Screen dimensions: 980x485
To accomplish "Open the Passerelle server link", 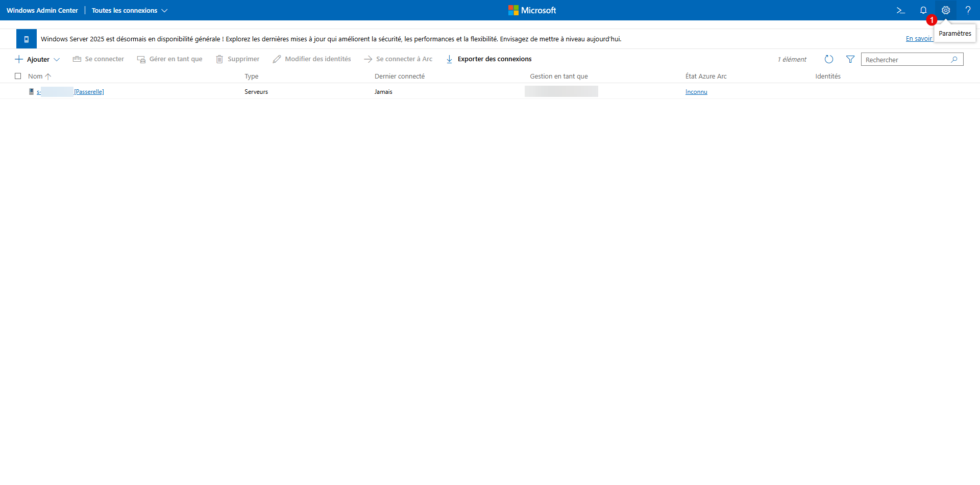I will tap(89, 92).
